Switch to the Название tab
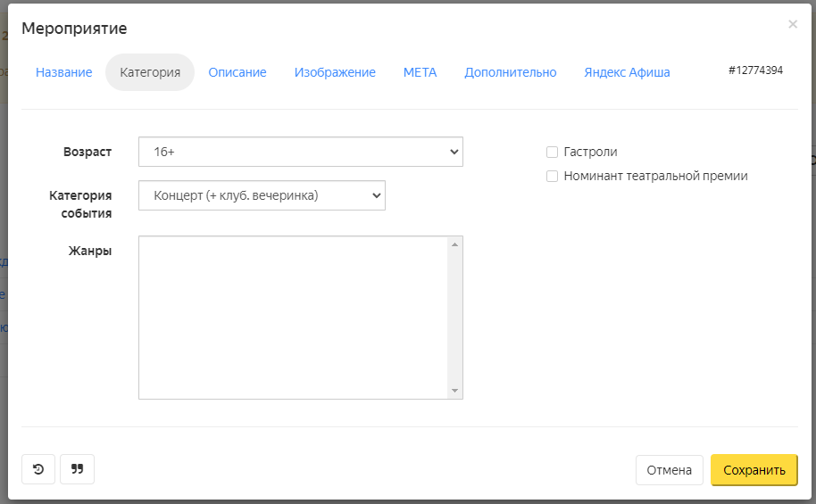Screen dimensions: 816x504 pos(64,72)
